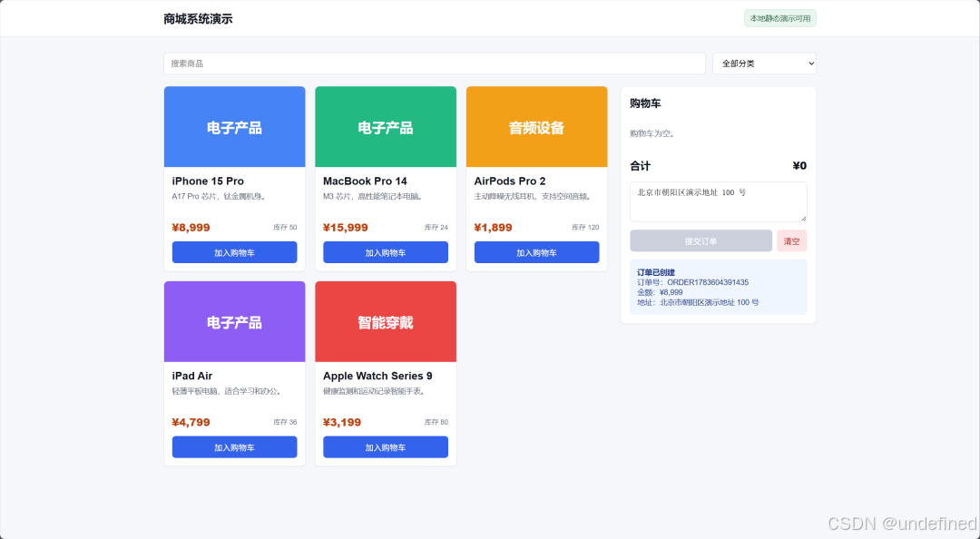Select the iPhone 15 Pro blue banner image

click(234, 127)
